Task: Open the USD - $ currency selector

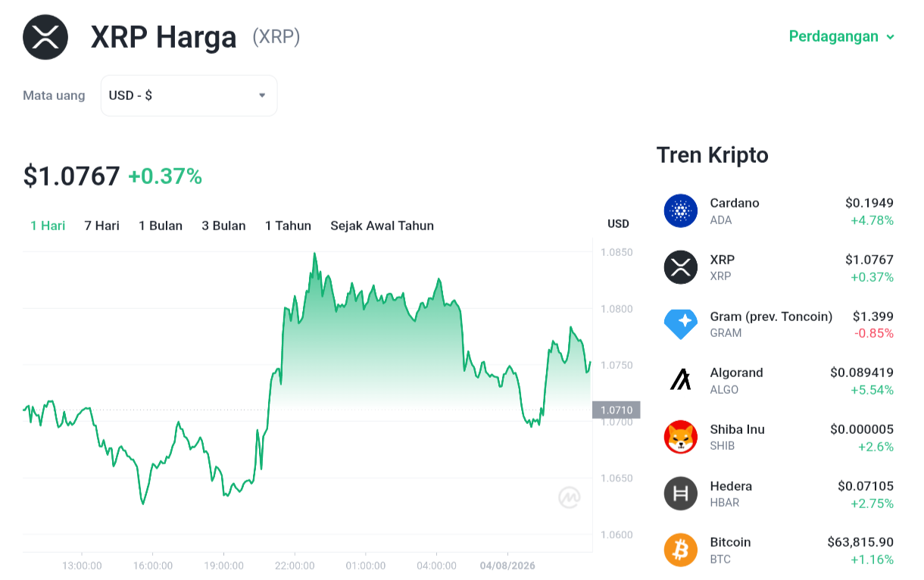Action: 189,95
